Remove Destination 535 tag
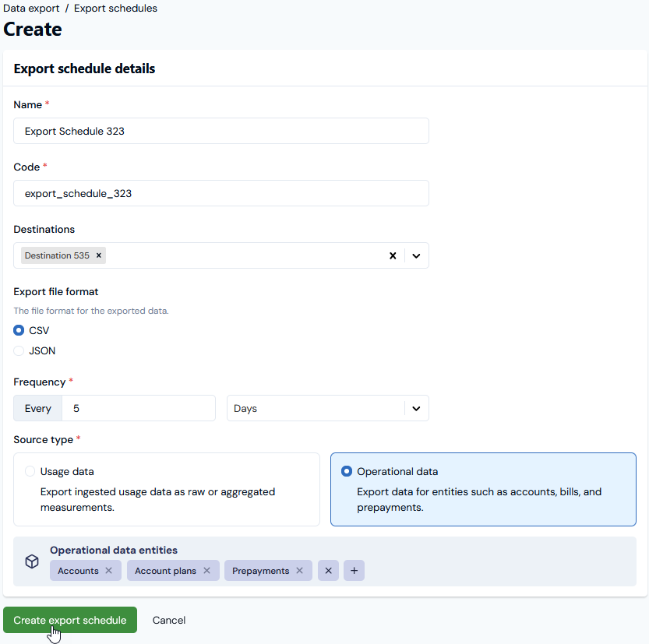The height and width of the screenshot is (644, 649). [x=98, y=255]
